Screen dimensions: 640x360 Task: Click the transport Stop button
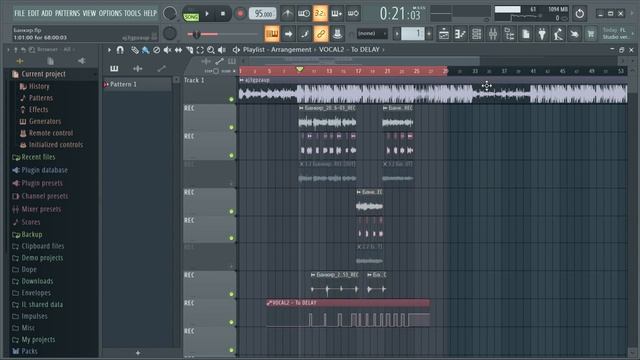[x=222, y=14]
